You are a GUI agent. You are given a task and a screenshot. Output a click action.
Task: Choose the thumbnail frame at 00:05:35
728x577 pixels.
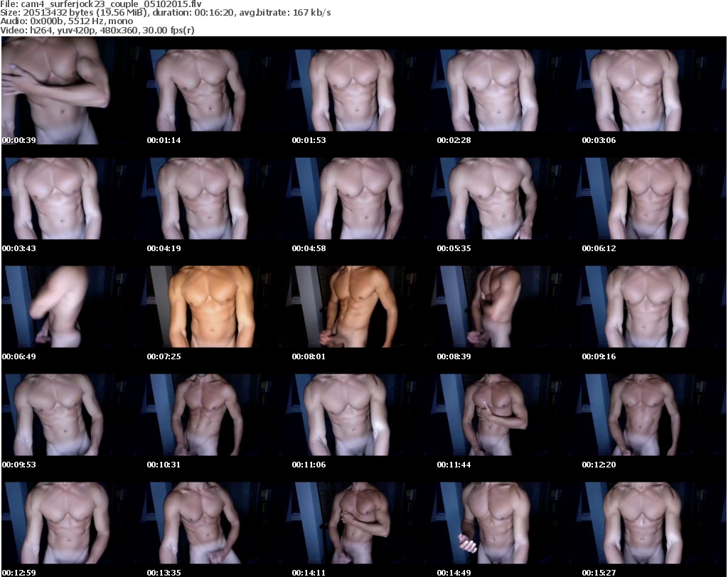pyautogui.click(x=508, y=199)
